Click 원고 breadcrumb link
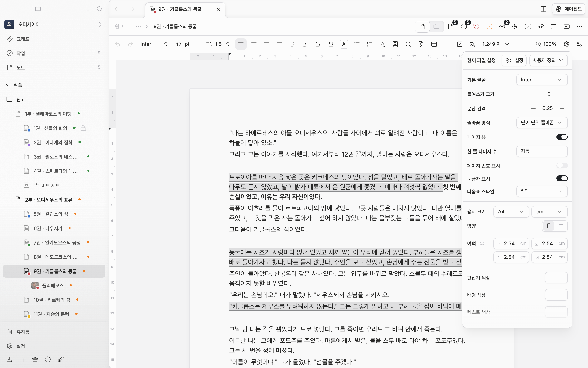Image resolution: width=588 pixels, height=368 pixels. pyautogui.click(x=119, y=27)
